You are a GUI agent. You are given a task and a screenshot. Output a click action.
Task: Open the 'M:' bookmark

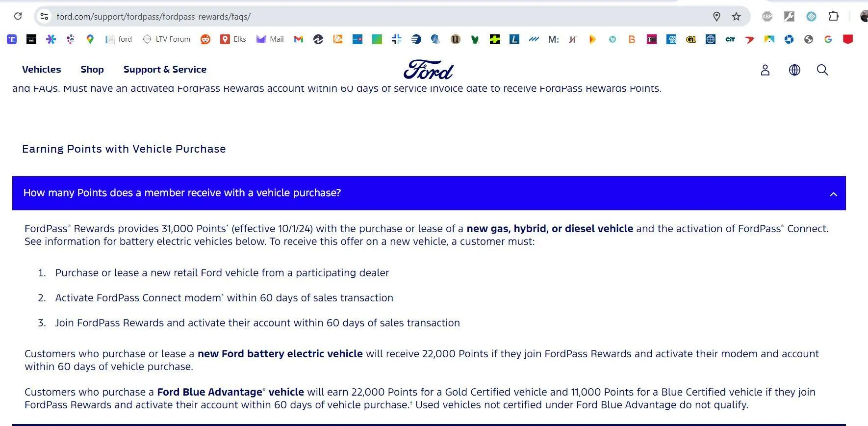[x=554, y=39]
